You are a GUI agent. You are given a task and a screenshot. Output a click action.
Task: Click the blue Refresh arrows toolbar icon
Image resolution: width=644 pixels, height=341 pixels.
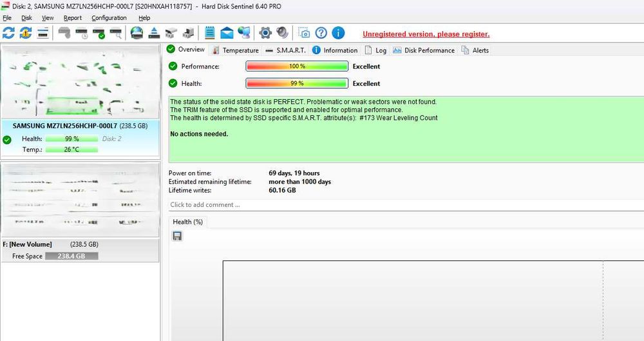(8, 33)
